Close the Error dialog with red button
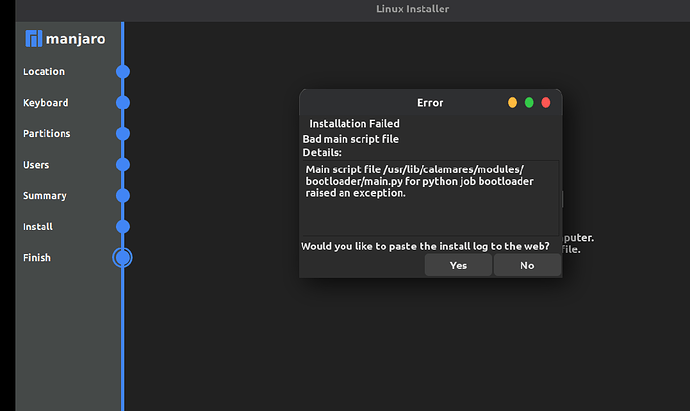Screen dimensions: 690x411 (x=546, y=103)
